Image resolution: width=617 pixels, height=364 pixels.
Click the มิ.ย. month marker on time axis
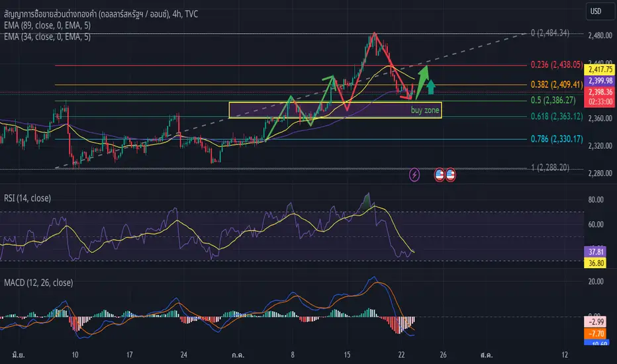(18, 355)
